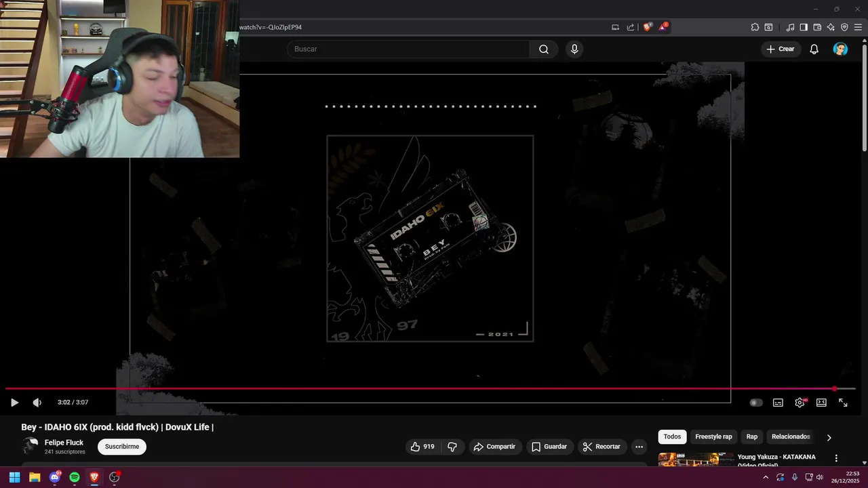This screenshot has height=488, width=868.
Task: Select the Relacionados chip
Action: pyautogui.click(x=791, y=436)
